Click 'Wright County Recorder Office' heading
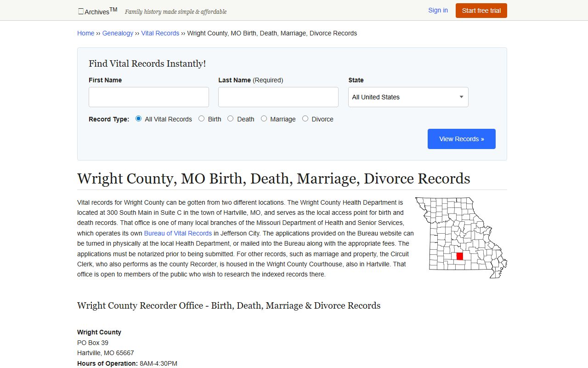The image size is (588, 368). 229,305
